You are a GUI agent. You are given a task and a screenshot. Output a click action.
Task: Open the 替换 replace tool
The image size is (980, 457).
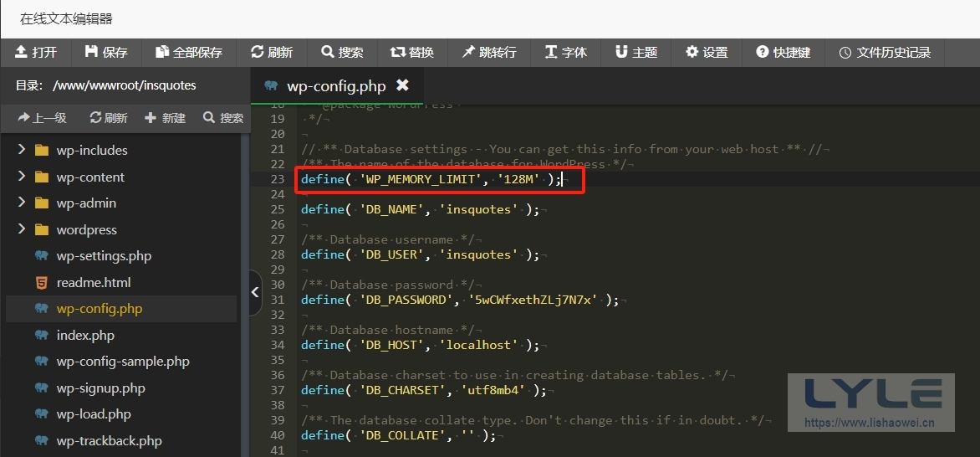click(x=412, y=52)
